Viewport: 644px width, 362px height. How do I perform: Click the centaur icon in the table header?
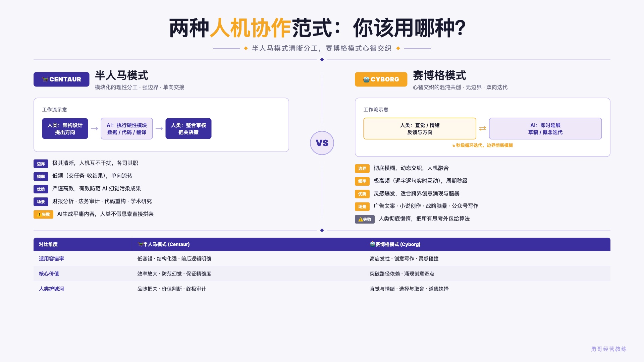click(140, 244)
